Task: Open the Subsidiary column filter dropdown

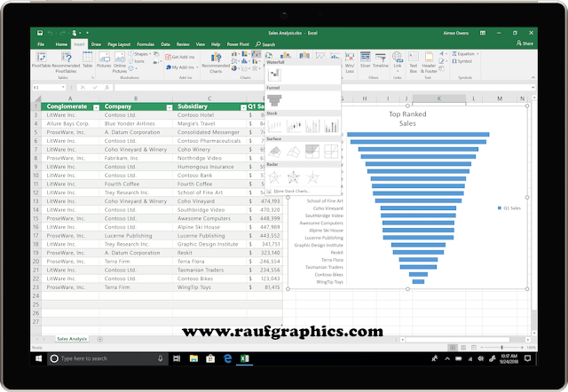Action: click(x=243, y=107)
